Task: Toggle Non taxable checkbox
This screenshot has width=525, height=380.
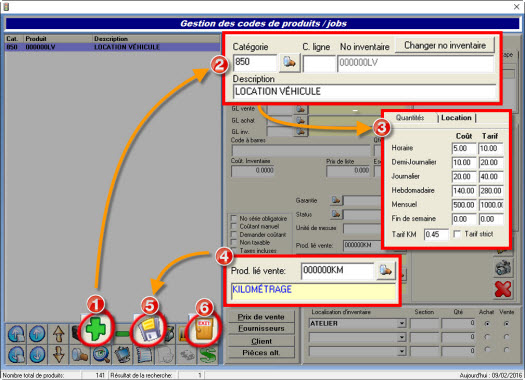Action: click(x=234, y=242)
